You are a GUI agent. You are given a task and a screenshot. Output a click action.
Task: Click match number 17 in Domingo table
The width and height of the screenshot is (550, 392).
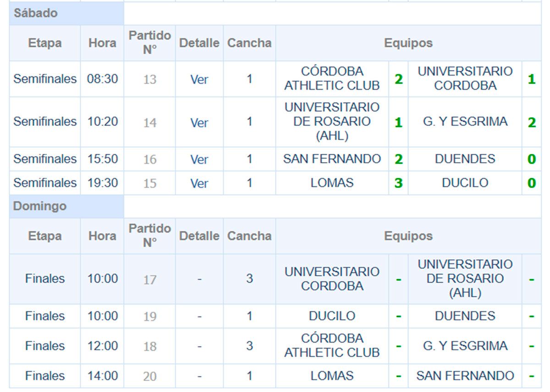pos(149,279)
